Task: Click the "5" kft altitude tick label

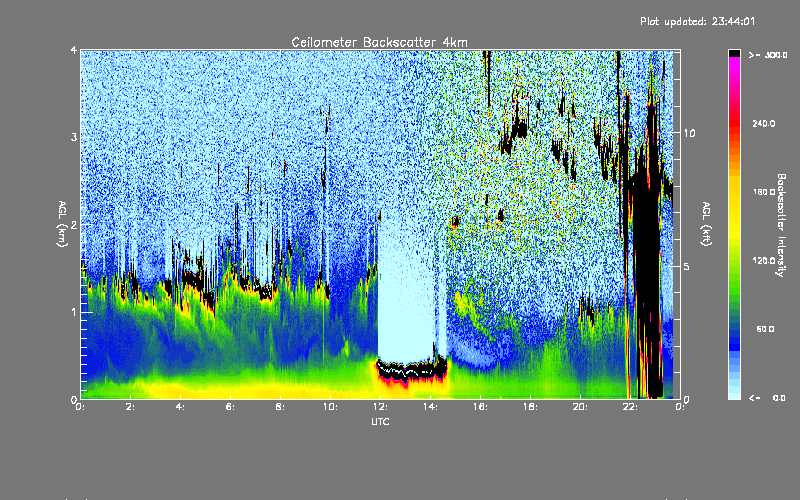Action: pos(686,266)
